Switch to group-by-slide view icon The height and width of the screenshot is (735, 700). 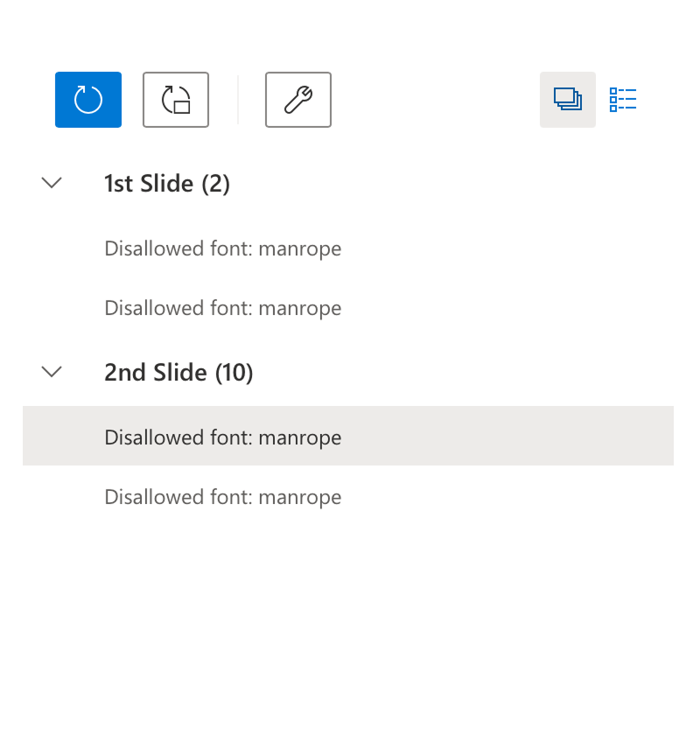coord(568,100)
